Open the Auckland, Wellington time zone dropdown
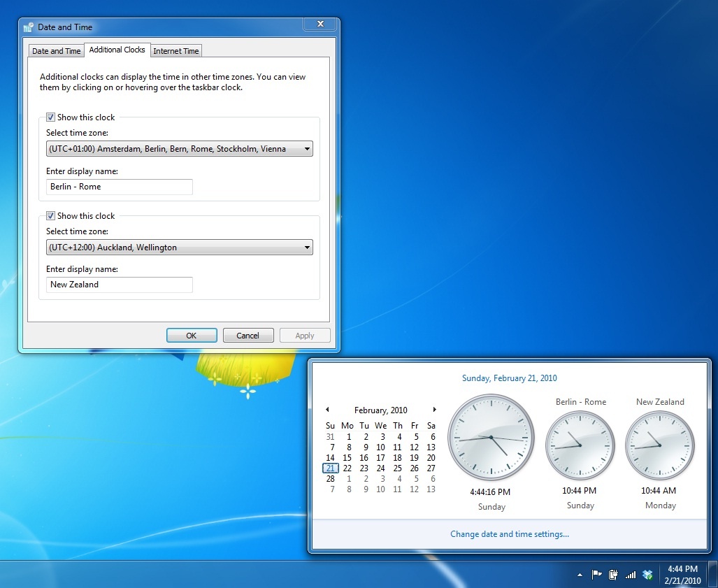Viewport: 718px width, 588px height. pyautogui.click(x=180, y=248)
